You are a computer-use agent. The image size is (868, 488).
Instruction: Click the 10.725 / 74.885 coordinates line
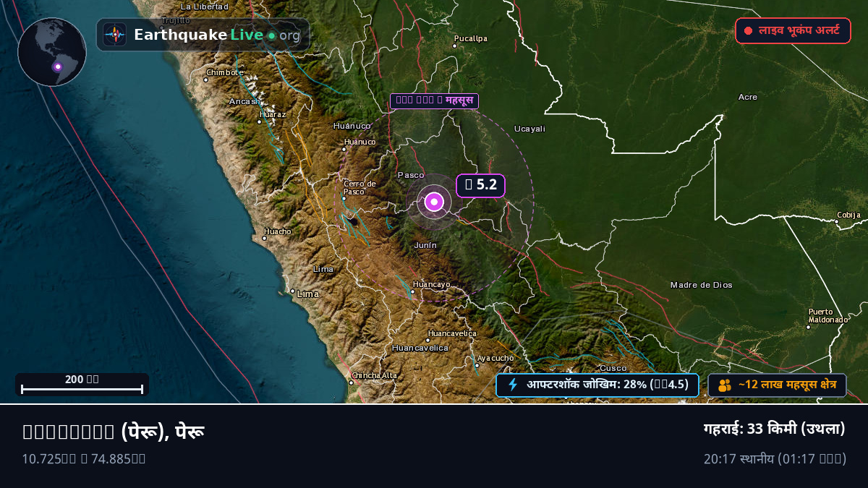[x=84, y=459]
